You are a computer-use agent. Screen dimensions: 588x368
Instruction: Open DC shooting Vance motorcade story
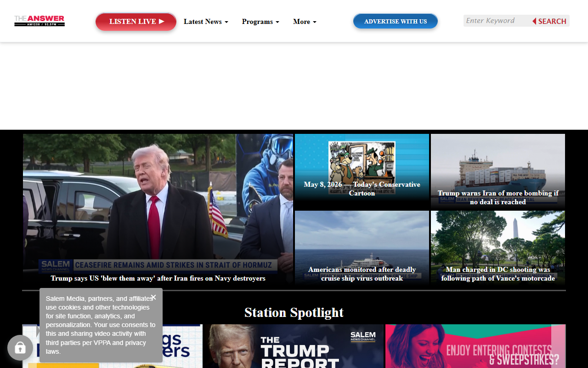498,248
